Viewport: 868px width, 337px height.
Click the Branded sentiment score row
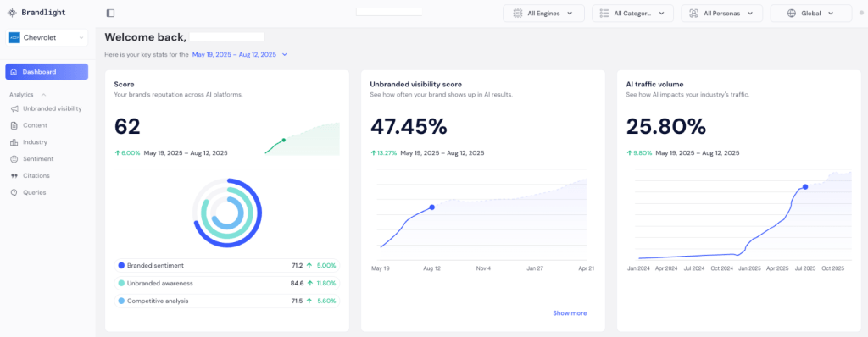pyautogui.click(x=227, y=266)
